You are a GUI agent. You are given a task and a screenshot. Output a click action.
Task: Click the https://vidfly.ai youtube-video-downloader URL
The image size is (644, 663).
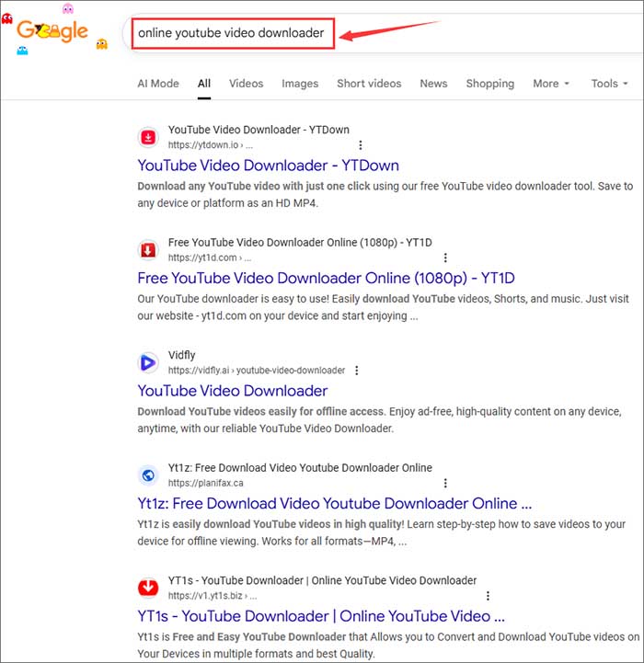(x=257, y=371)
